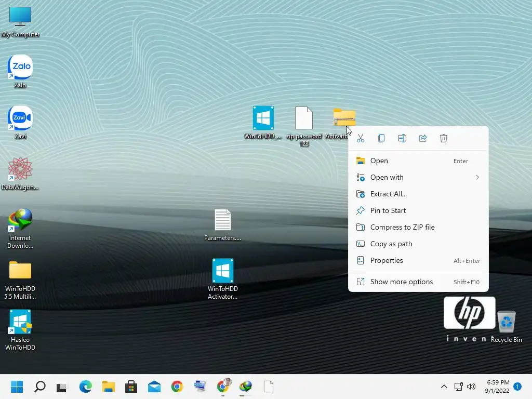Viewport: 532px width, 399px height.
Task: Select Compress to ZIP file
Action: (418, 228)
